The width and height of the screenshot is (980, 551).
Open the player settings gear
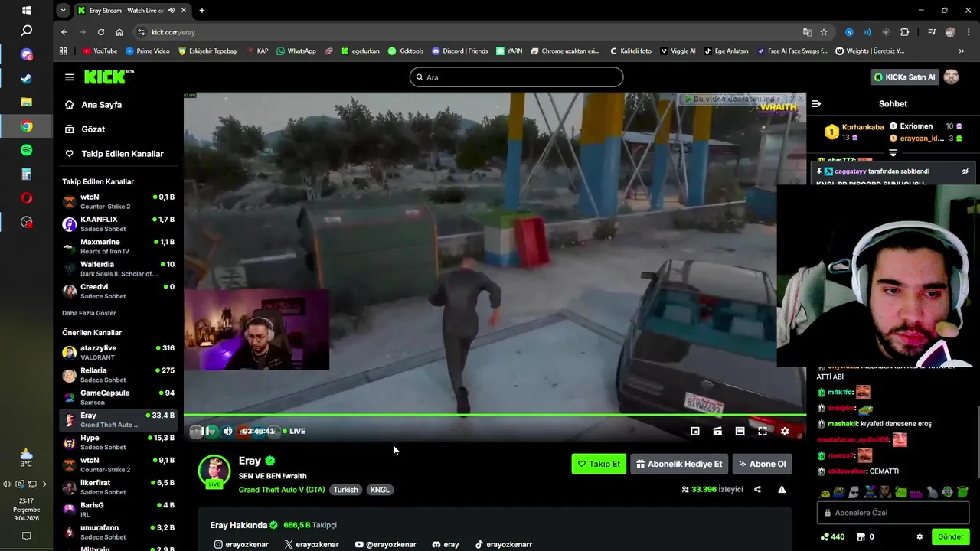[x=785, y=432]
